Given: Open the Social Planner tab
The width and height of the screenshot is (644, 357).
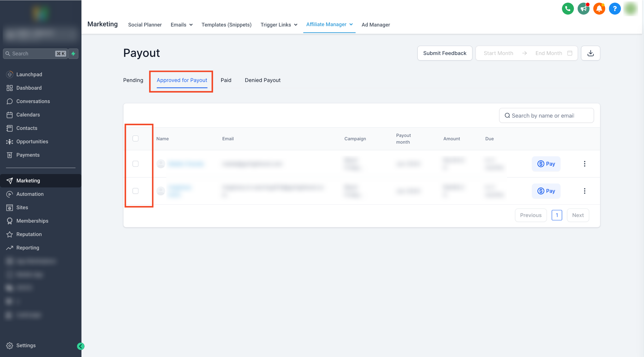Looking at the screenshot, I should point(145,25).
